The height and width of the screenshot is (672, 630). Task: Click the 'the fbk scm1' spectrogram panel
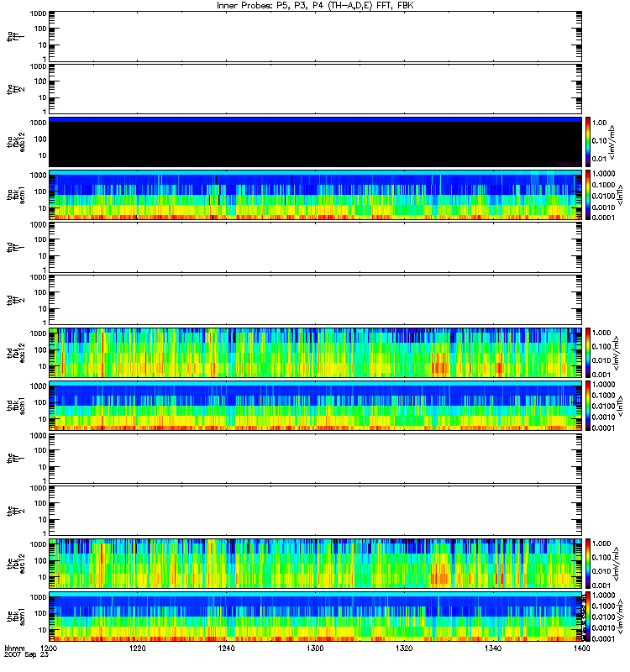tap(315, 617)
